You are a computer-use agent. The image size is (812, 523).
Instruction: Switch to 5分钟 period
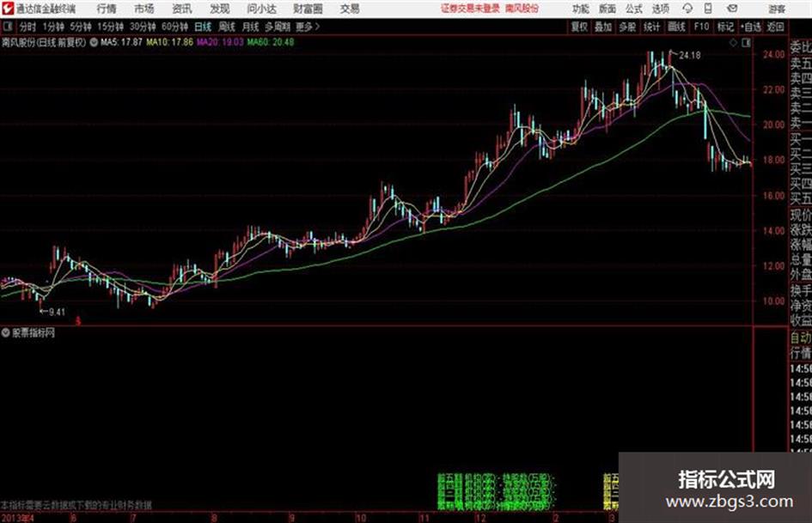pos(81,27)
